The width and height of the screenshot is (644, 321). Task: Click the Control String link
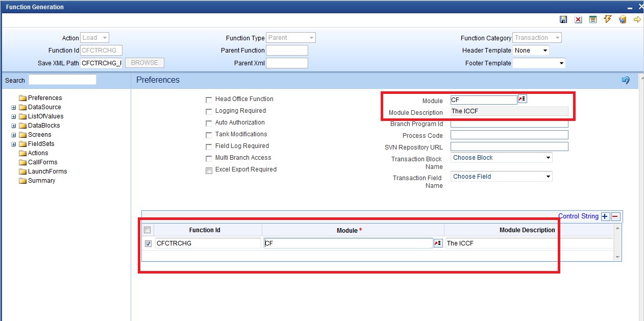coord(578,216)
